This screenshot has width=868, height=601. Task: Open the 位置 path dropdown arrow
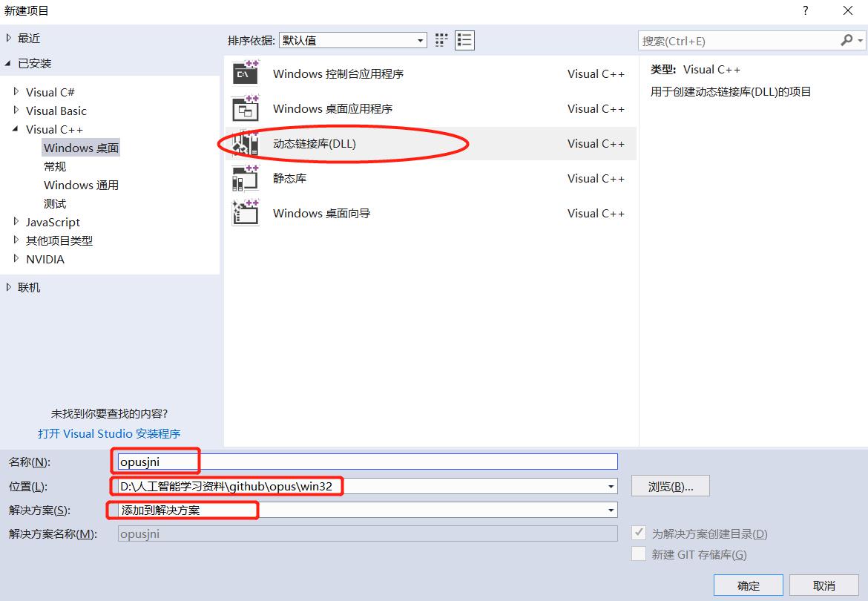click(611, 487)
